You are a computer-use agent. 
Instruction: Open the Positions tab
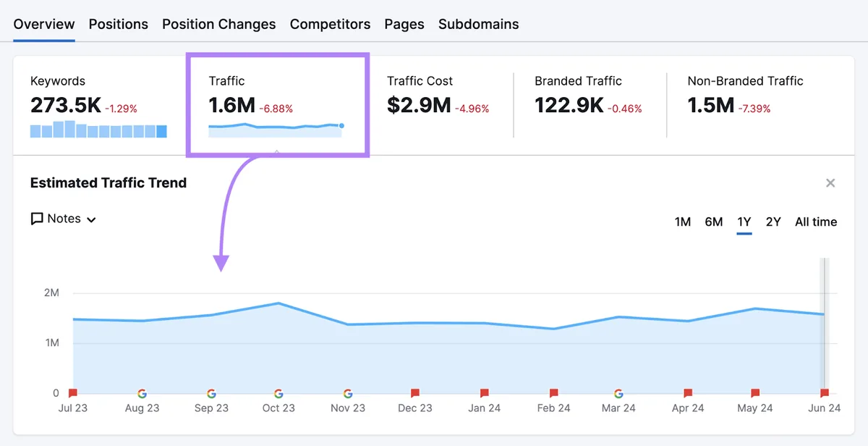(x=119, y=24)
